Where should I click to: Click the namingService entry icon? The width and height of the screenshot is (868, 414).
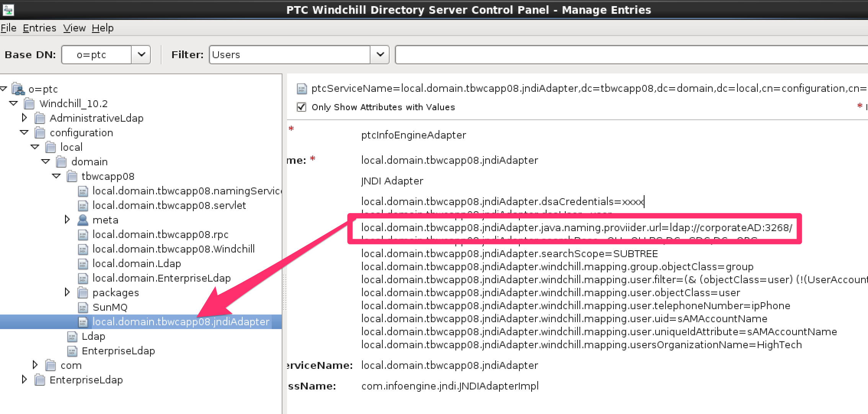pyautogui.click(x=83, y=191)
